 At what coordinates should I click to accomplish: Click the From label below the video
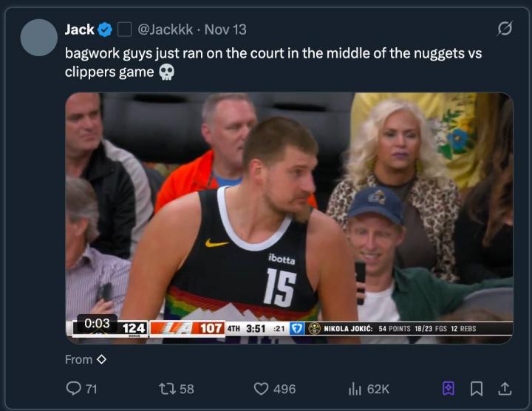coord(78,360)
